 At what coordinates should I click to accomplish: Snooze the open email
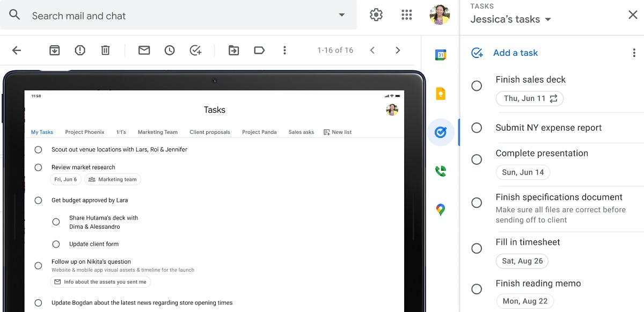[170, 50]
